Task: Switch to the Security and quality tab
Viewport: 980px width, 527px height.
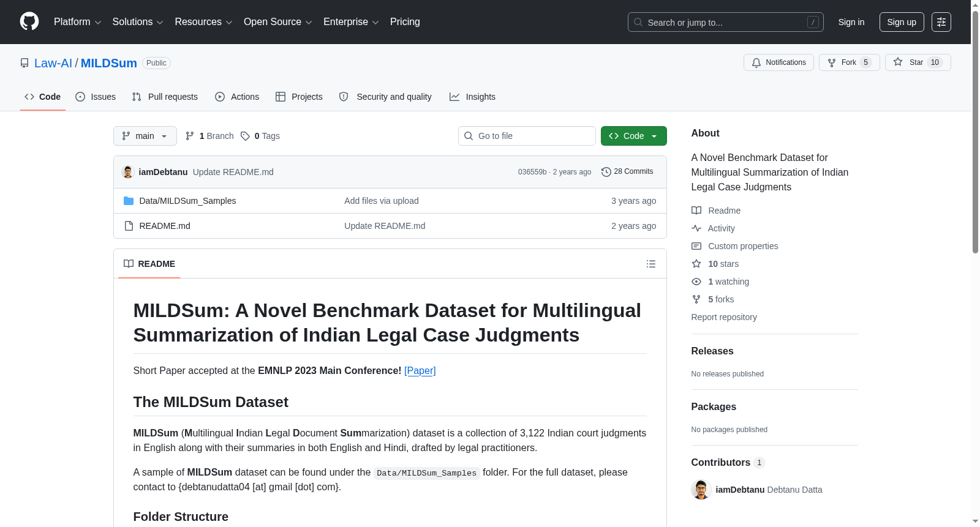Action: pos(385,97)
